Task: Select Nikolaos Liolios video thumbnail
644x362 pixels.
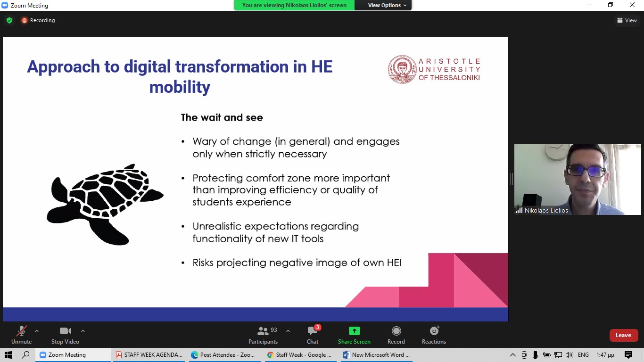Action: [x=578, y=179]
